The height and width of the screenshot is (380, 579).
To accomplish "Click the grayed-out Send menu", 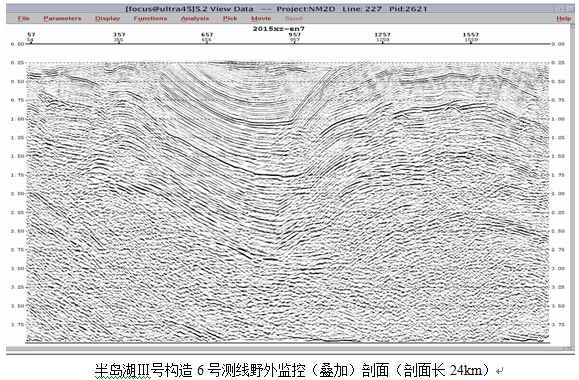I will (294, 18).
